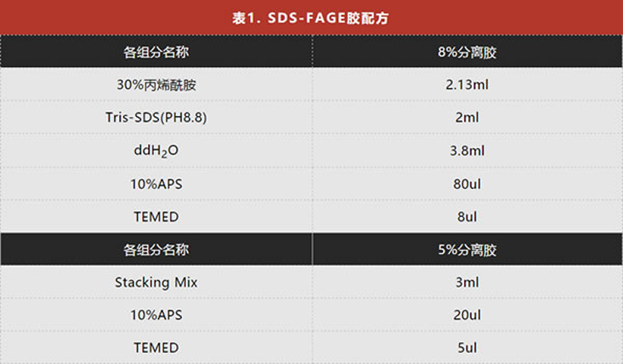Click the 各组分名称 header above 30%丙烯酰胺

tap(156, 53)
